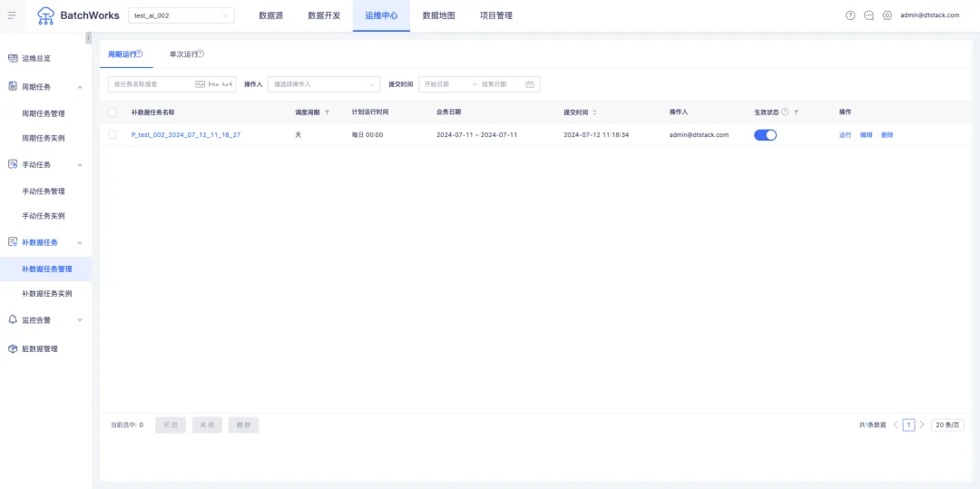Viewport: 980px width, 489px height.
Task: Open the 20 条/页 page size selector
Action: pyautogui.click(x=946, y=425)
